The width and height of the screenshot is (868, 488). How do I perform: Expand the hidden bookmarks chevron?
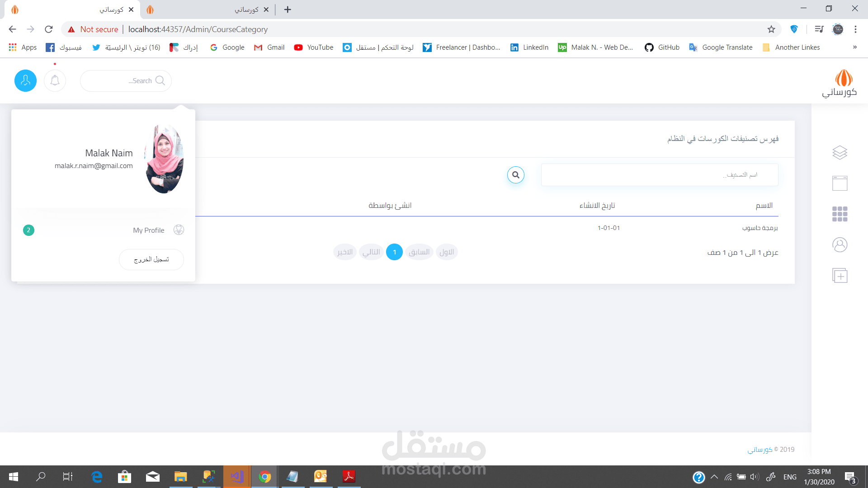(854, 47)
